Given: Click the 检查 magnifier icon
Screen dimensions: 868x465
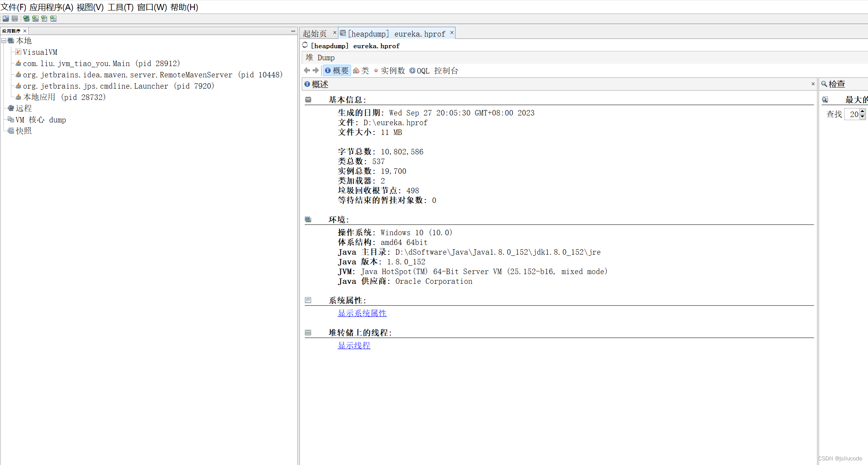Looking at the screenshot, I should 824,84.
